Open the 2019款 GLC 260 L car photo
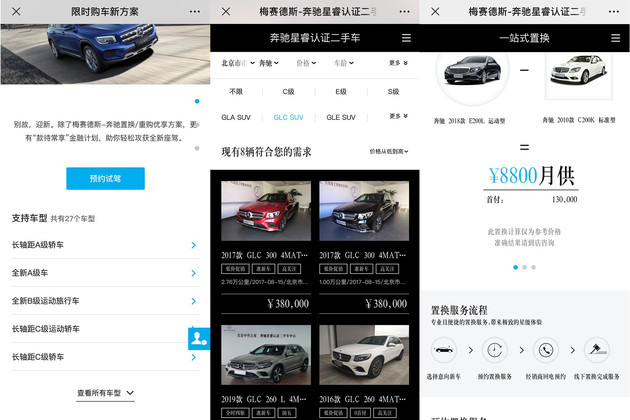The width and height of the screenshot is (630, 420). coord(266,355)
